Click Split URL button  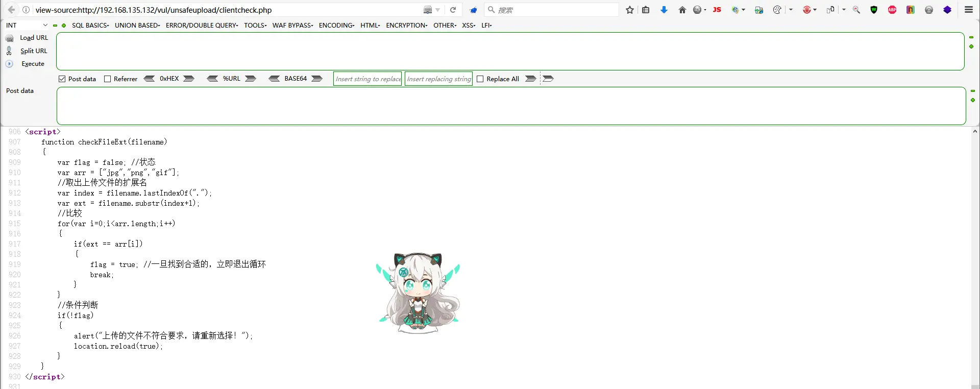click(27, 51)
